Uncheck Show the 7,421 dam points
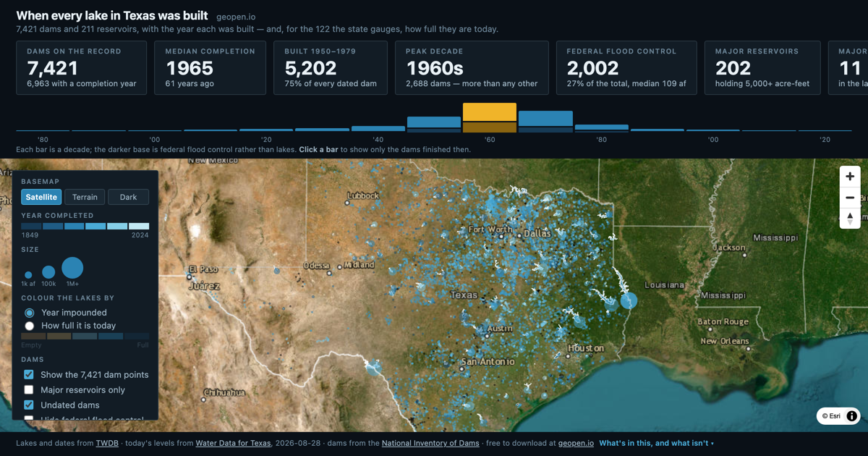Screen dimensions: 868x456 [29, 375]
